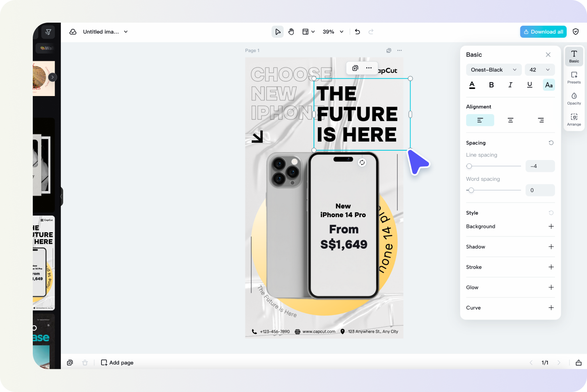This screenshot has height=392, width=587.
Task: Select the CapCut poster thumbnail in left sidebar
Action: (x=43, y=262)
